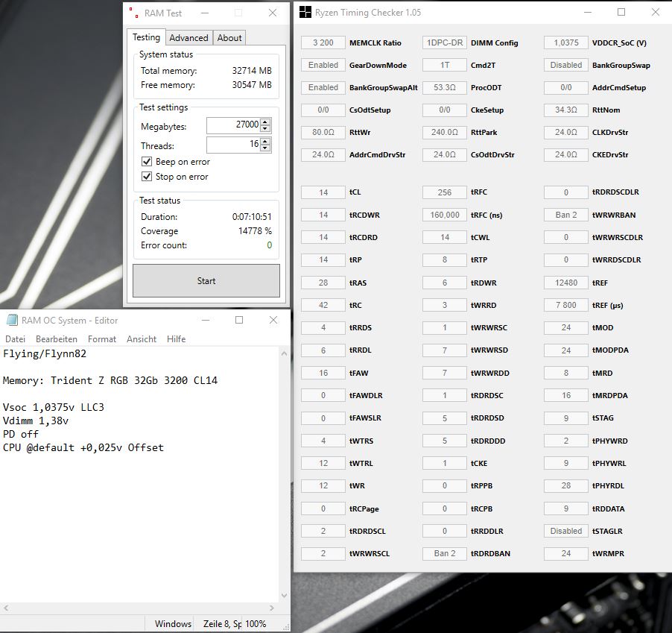Click the Ryzen Timing Checker logo icon

(305, 13)
